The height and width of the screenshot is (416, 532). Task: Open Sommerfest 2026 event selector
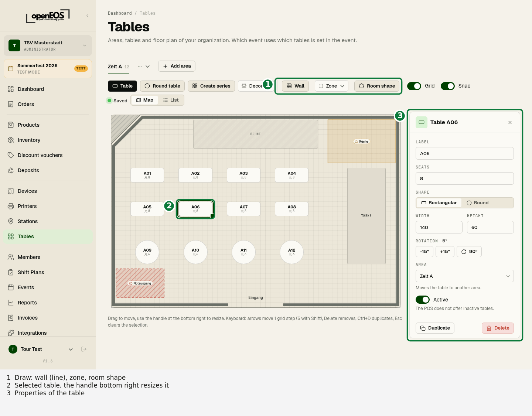(x=48, y=69)
